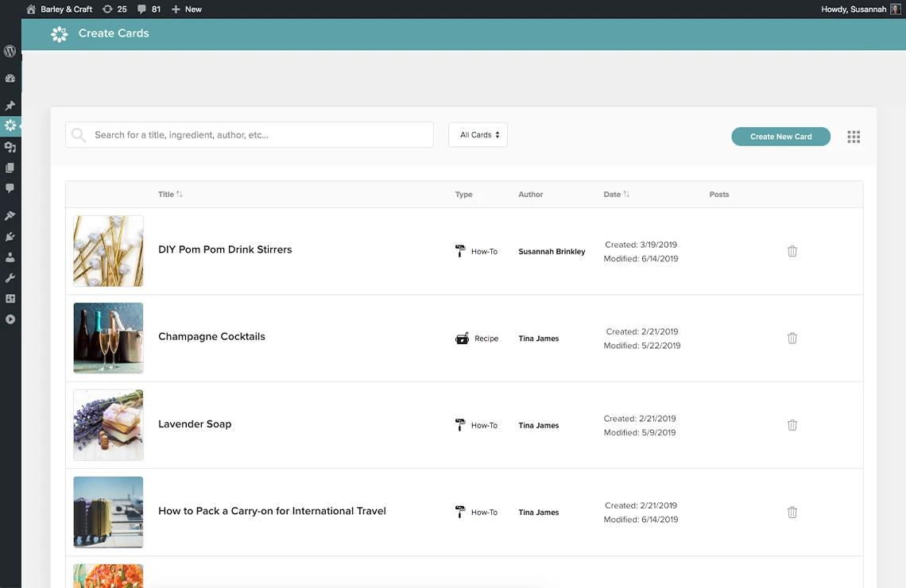
Task: Focus the search for a title field
Action: pos(249,134)
